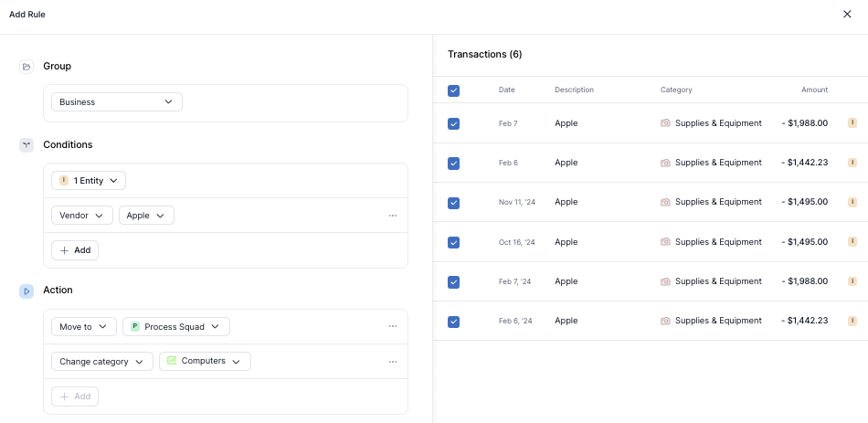Toggle the select-all transactions checkbox

coord(454,90)
